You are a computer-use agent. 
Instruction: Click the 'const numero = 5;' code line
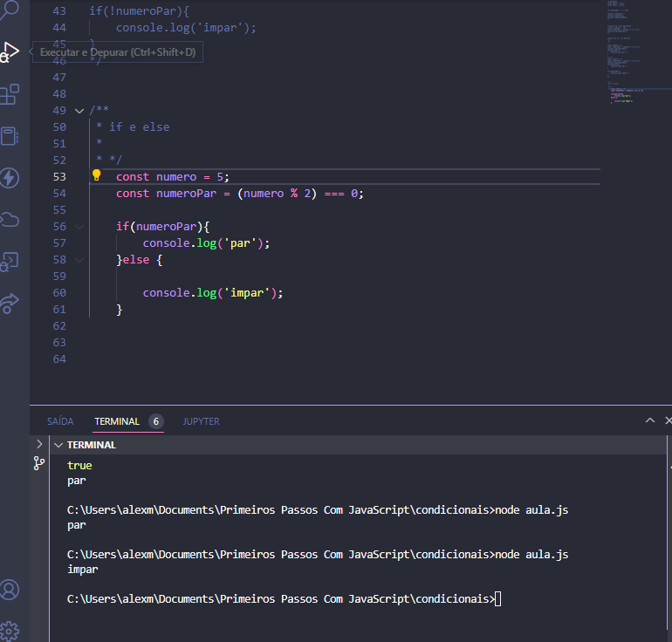[173, 177]
